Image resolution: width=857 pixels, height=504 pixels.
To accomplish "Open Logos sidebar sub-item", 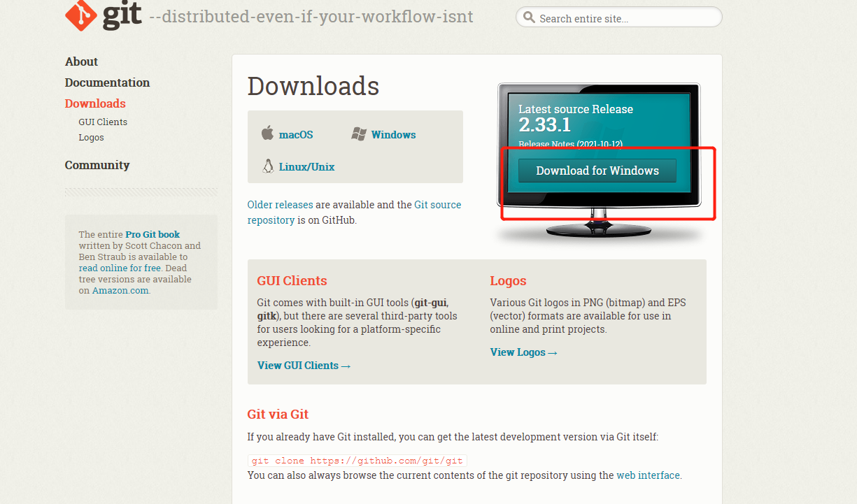I will tap(91, 137).
